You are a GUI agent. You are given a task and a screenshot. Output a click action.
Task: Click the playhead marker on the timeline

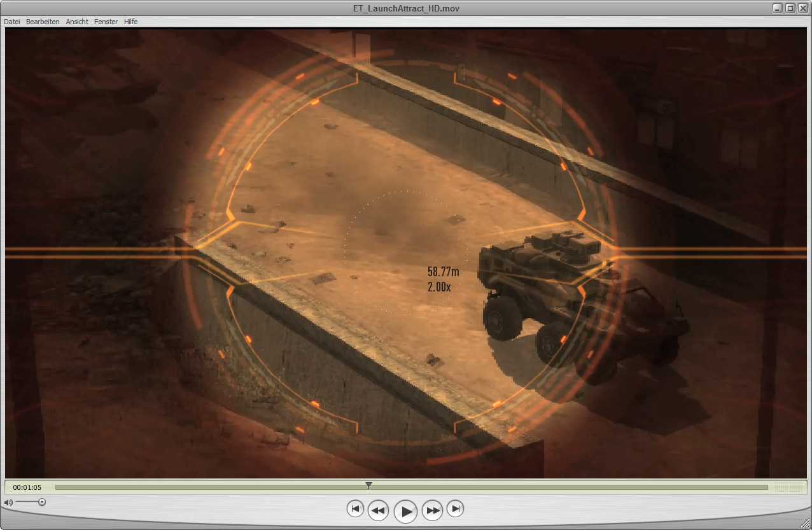[368, 485]
